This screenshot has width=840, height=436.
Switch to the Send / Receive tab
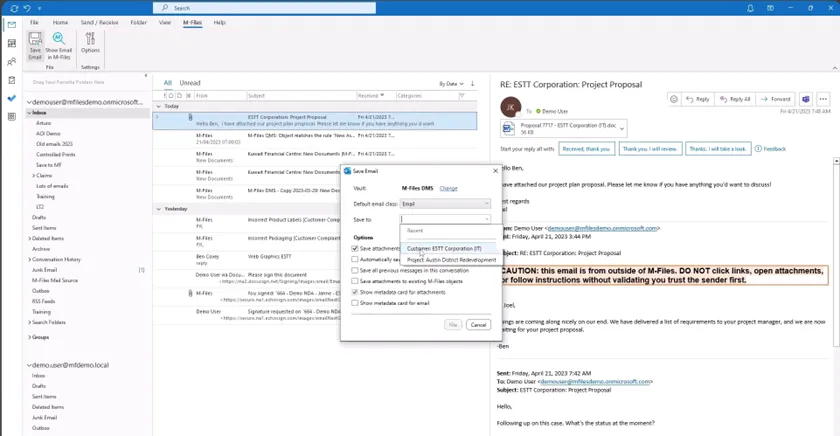click(x=99, y=22)
